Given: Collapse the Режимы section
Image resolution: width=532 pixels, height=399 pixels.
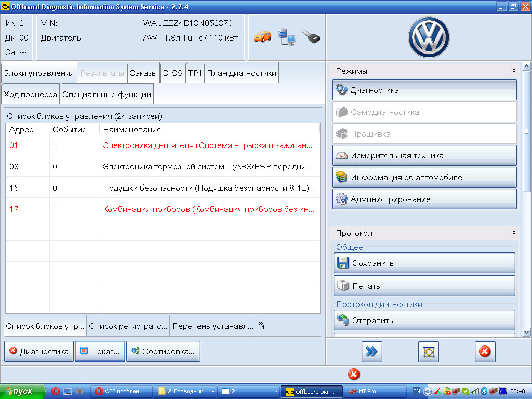Looking at the screenshot, I should (514, 71).
